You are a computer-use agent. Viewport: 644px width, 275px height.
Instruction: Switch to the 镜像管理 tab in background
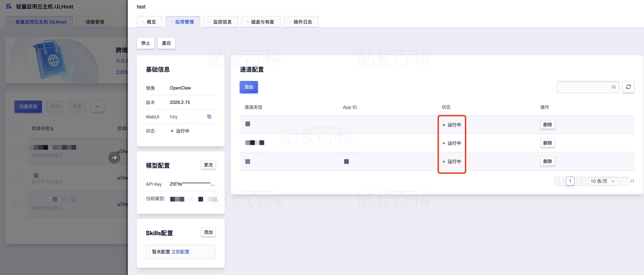(x=93, y=22)
